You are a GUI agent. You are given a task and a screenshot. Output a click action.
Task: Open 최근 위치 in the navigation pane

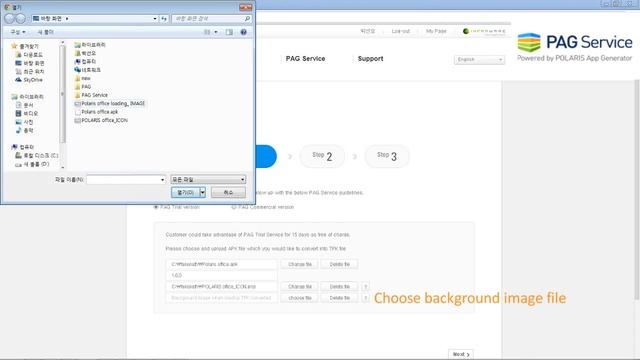pos(29,71)
